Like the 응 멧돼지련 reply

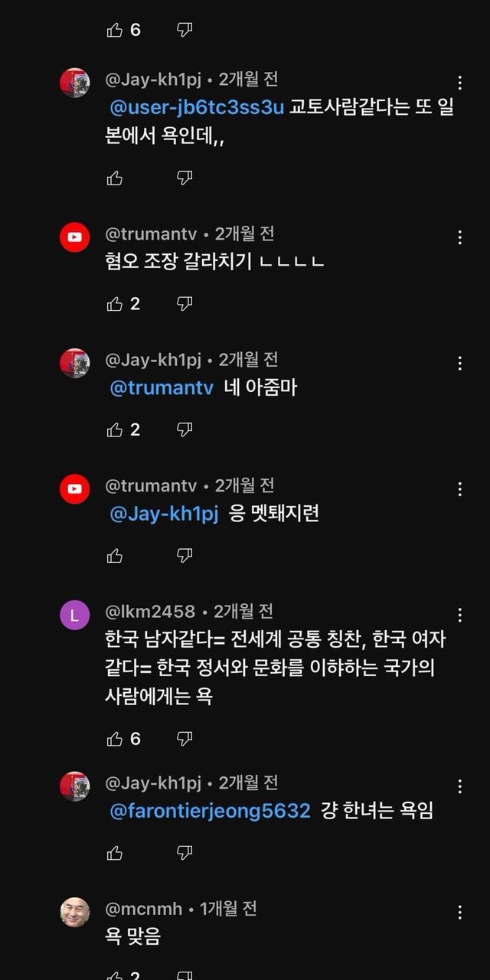tap(115, 555)
